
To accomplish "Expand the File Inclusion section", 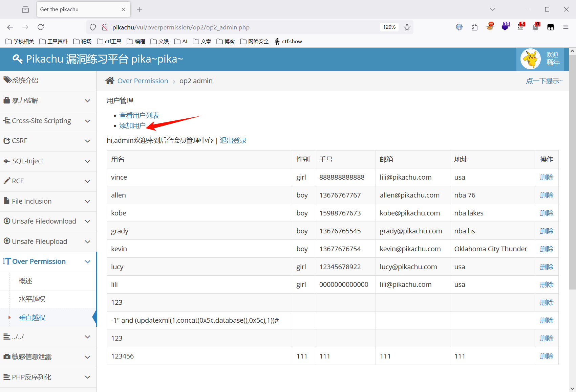I will click(48, 201).
